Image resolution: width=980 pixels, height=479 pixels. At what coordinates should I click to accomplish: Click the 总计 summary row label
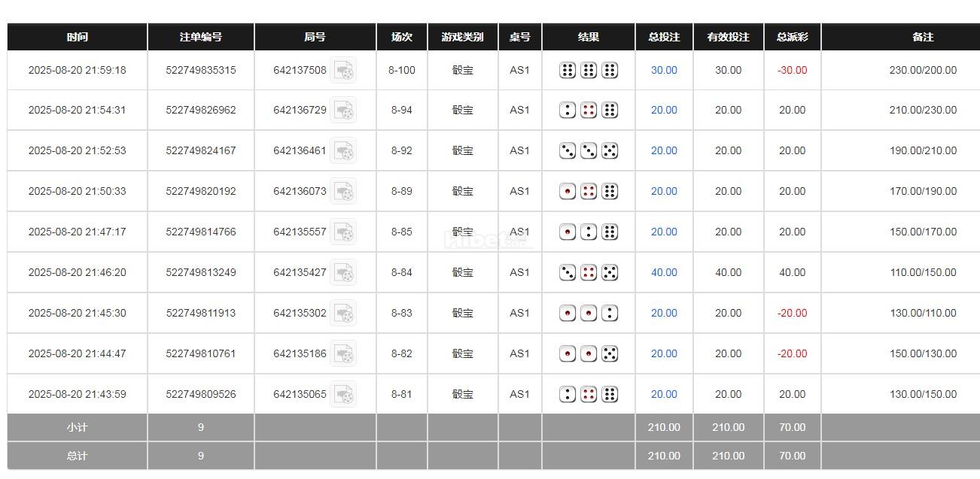tap(77, 455)
